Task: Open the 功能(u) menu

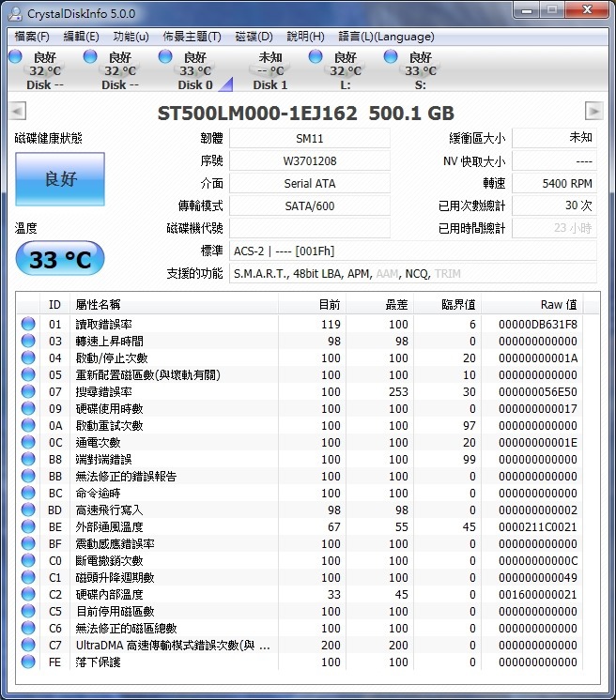Action: click(131, 37)
